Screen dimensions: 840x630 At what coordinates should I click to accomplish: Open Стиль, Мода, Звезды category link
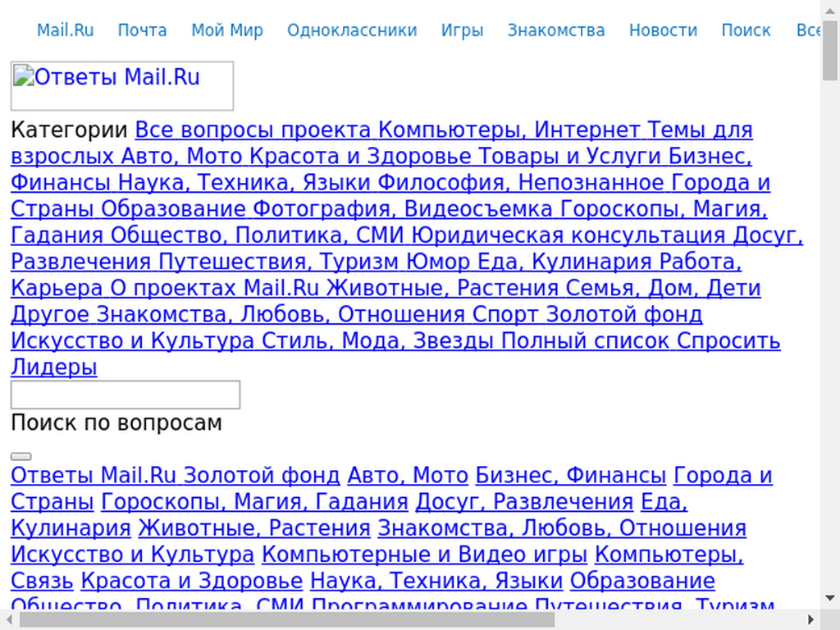pos(377,340)
